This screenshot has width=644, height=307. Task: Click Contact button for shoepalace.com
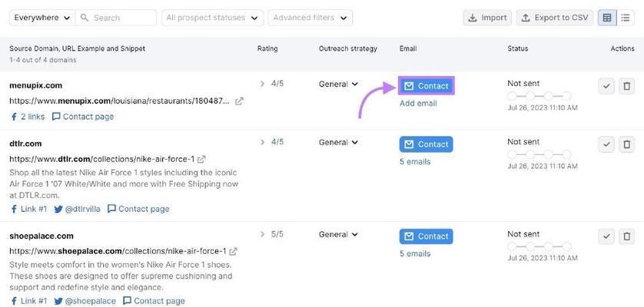tap(426, 236)
